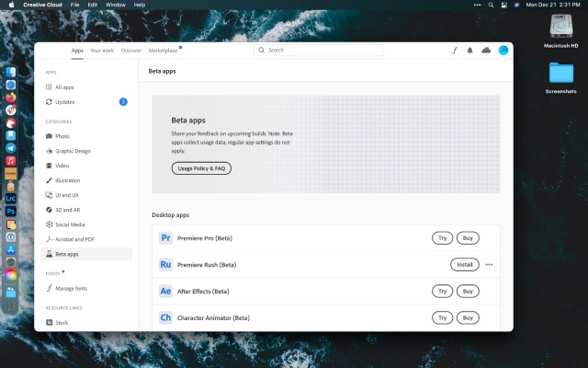Open the fonts icon in the top bar
588x368 pixels.
pyautogui.click(x=455, y=51)
